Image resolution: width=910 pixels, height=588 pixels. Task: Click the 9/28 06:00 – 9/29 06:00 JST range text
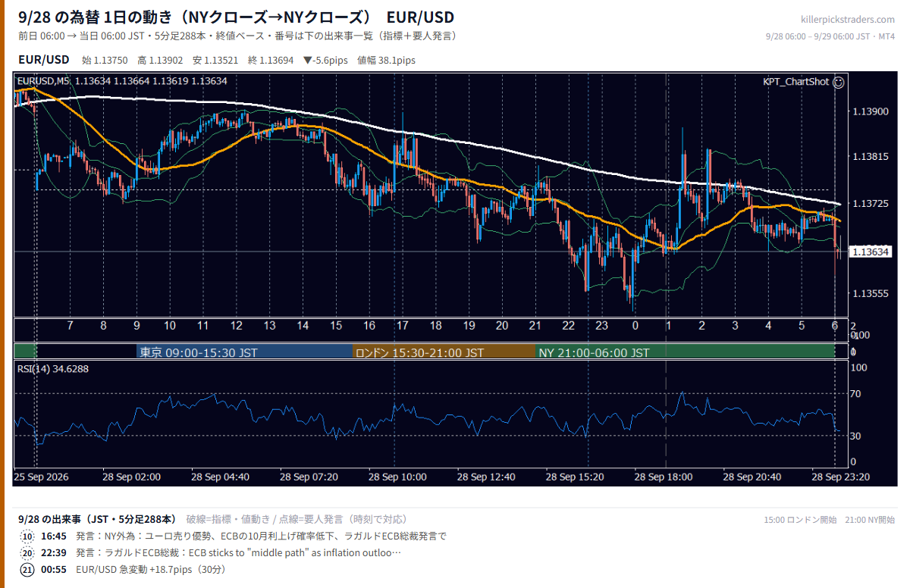[830, 36]
